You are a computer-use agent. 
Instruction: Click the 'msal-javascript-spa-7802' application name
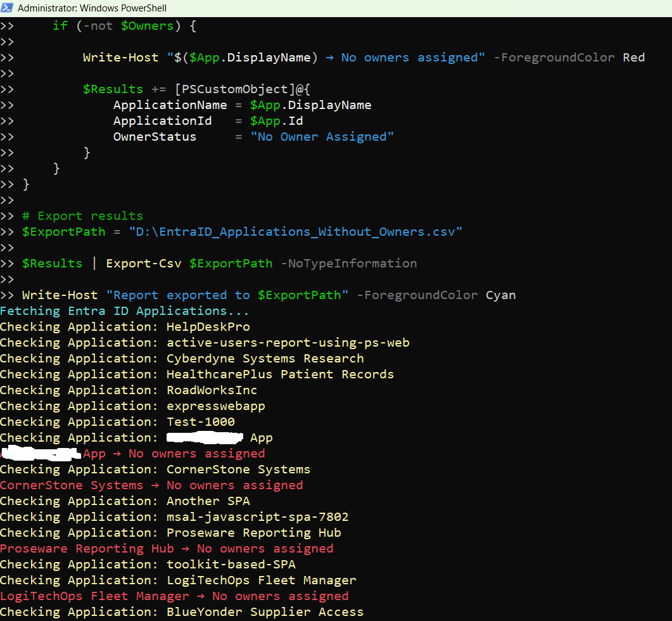tap(257, 517)
